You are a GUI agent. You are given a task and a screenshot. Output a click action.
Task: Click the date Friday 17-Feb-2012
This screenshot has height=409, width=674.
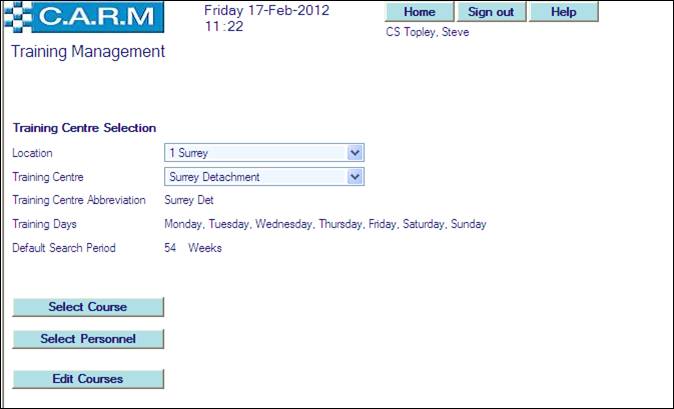pos(266,11)
